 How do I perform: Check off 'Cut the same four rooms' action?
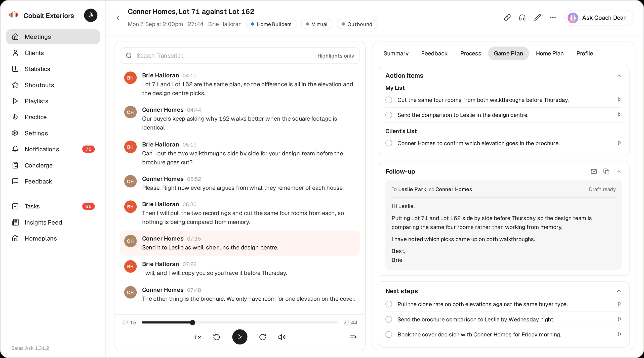[x=389, y=100]
